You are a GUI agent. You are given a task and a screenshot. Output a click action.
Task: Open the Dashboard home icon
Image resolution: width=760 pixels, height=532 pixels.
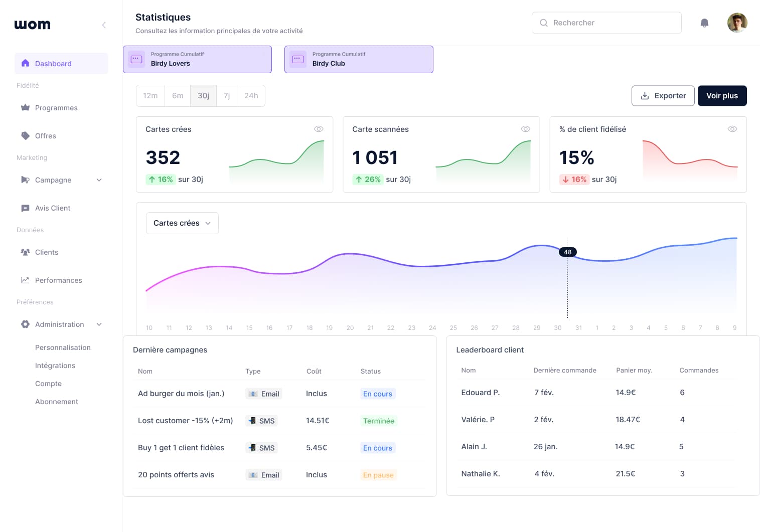pos(25,63)
